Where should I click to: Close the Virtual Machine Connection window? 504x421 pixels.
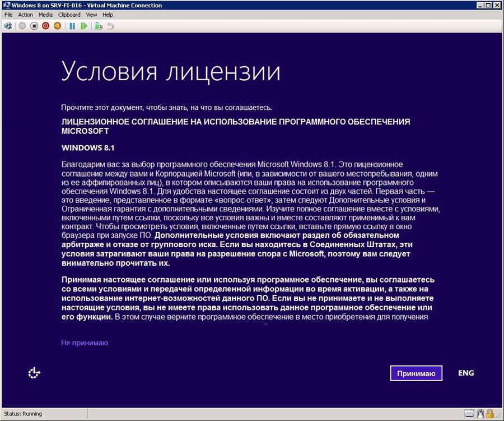[x=497, y=5]
